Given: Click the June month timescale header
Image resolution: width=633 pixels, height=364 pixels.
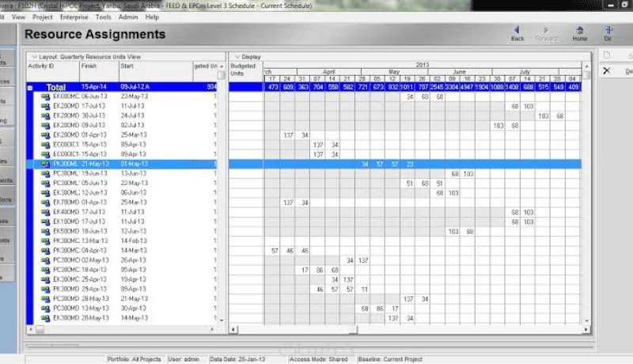Looking at the screenshot, I should (x=460, y=72).
